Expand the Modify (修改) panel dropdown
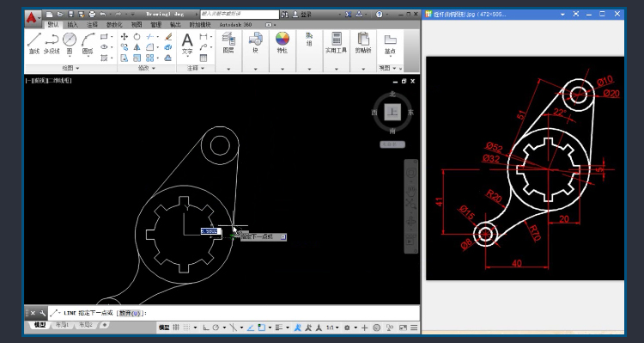Screen dimensions: 644x343 147,68
